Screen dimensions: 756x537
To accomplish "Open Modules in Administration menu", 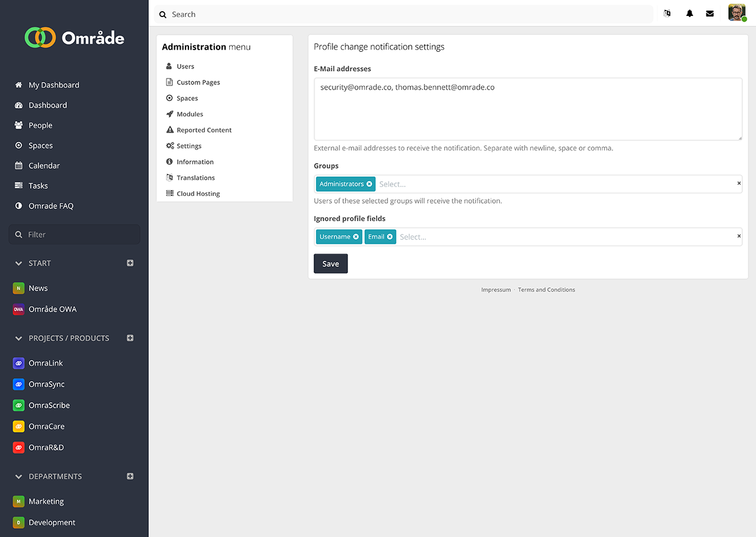I will point(190,114).
